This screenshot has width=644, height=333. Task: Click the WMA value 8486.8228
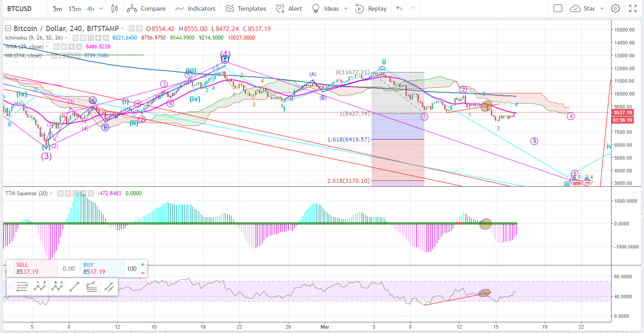98,47
